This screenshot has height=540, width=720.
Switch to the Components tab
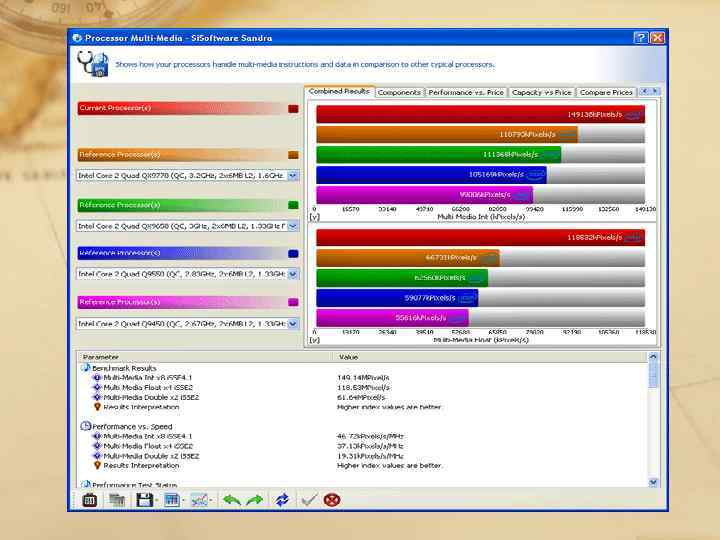tap(399, 92)
